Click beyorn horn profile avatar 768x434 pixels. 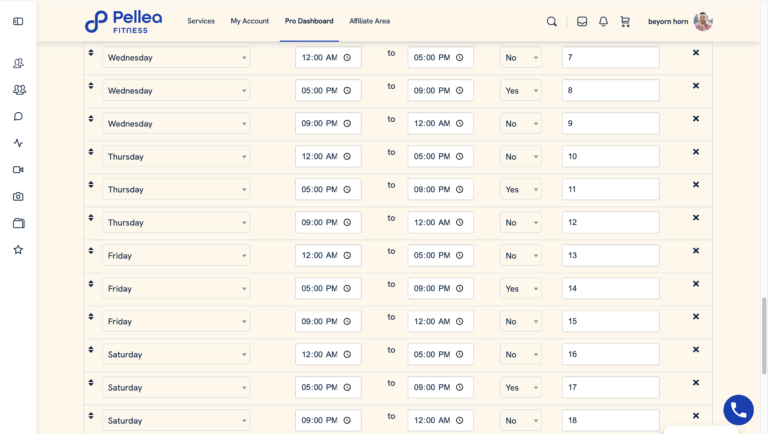(703, 22)
